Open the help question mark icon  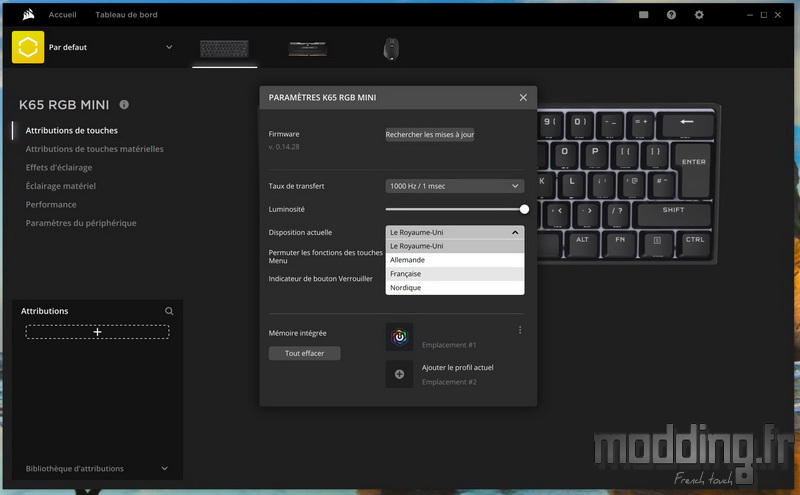coord(671,15)
